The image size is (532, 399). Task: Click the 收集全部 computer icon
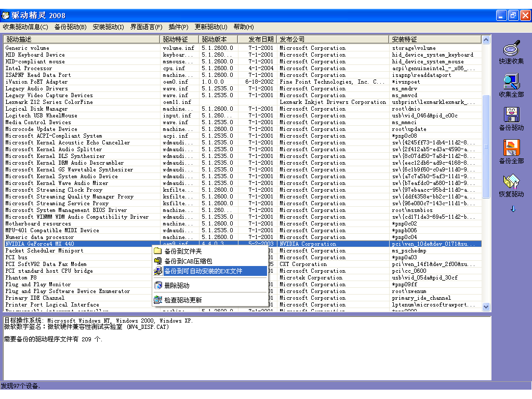(511, 82)
